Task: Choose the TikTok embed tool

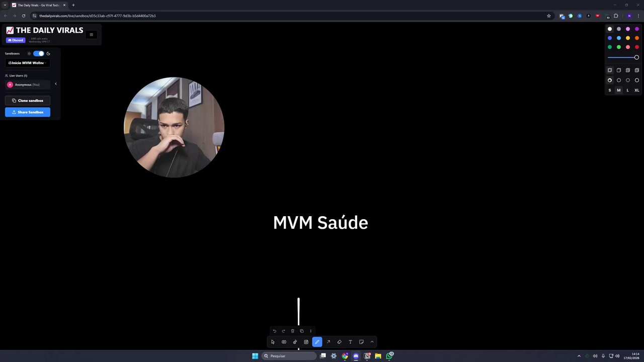Action: point(295,342)
